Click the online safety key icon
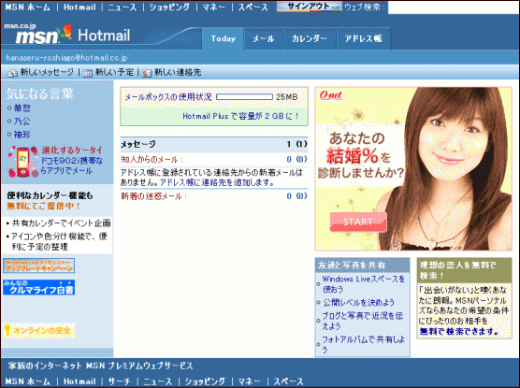The image size is (520, 388). pyautogui.click(x=8, y=330)
